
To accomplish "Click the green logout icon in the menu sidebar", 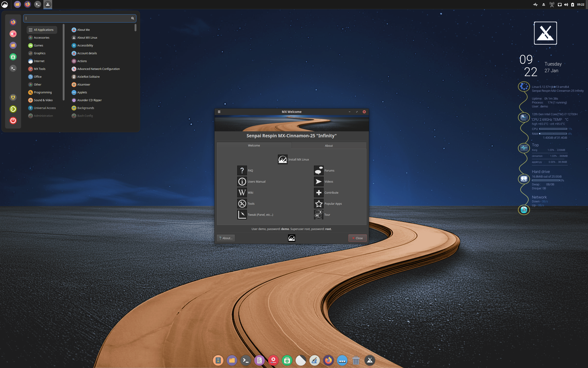I will [13, 109].
